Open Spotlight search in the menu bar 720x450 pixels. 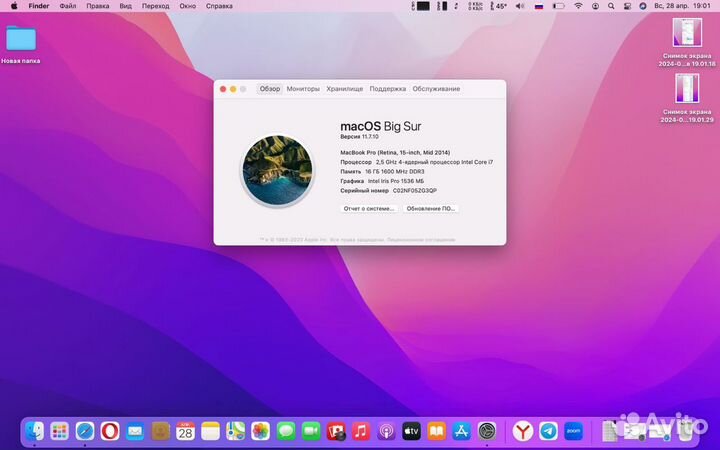pos(611,6)
